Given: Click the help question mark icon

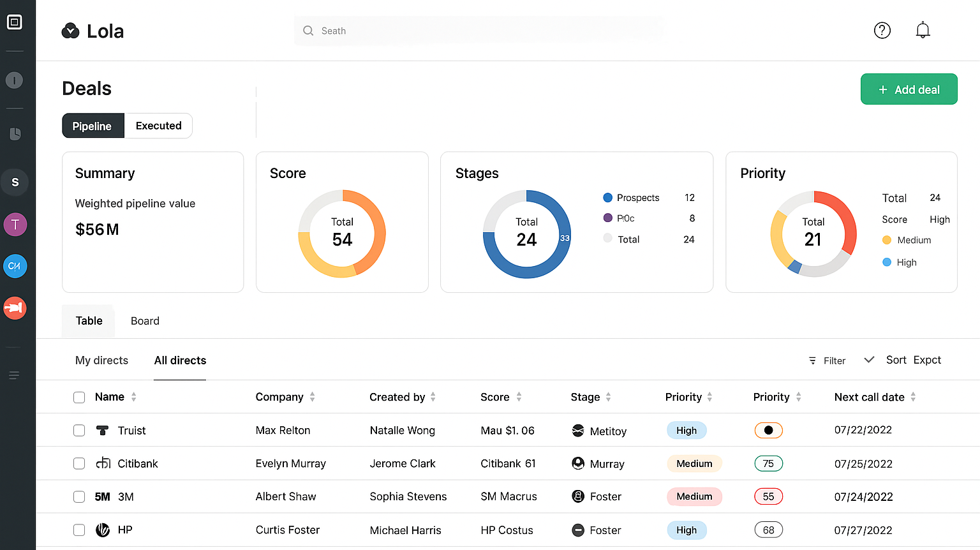Looking at the screenshot, I should [882, 31].
